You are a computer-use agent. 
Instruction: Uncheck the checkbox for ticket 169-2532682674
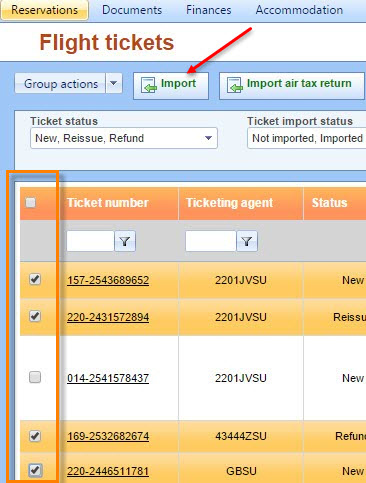tap(35, 435)
